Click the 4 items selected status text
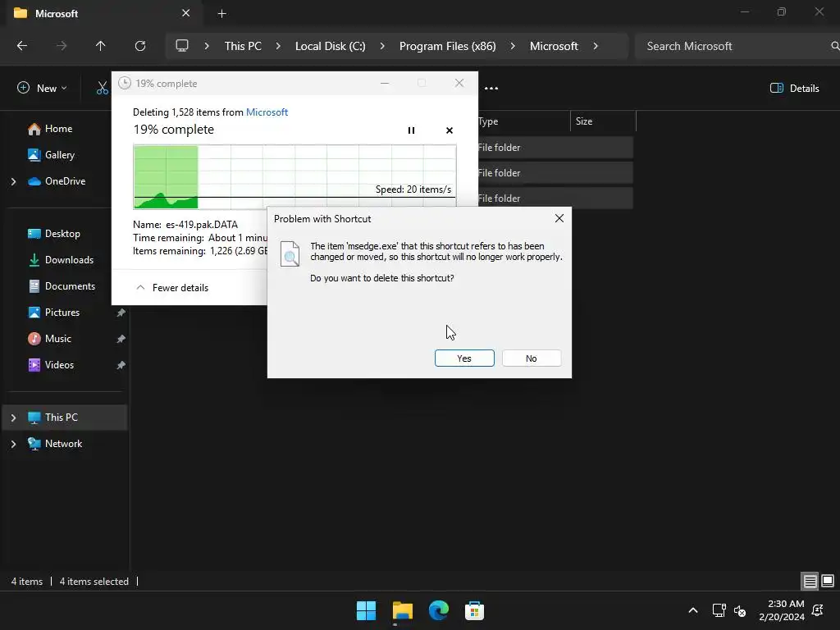The width and height of the screenshot is (840, 630). pos(94,582)
